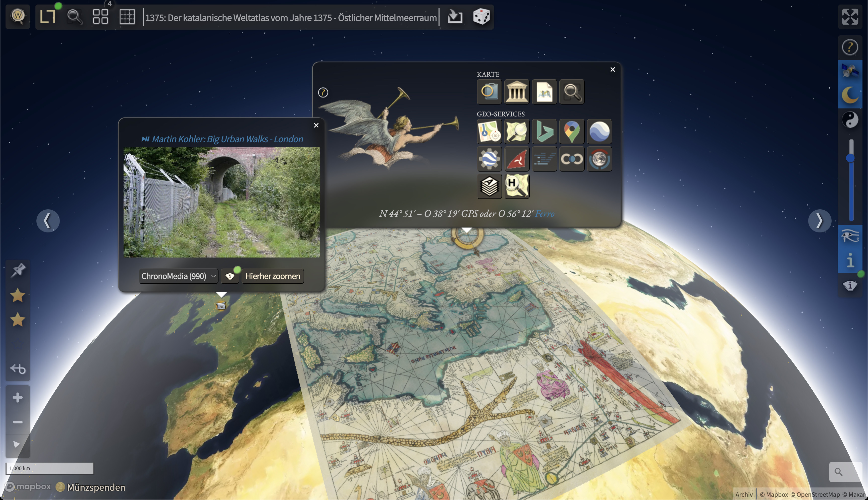
Task: Roll the dice for a random map
Action: point(481,16)
